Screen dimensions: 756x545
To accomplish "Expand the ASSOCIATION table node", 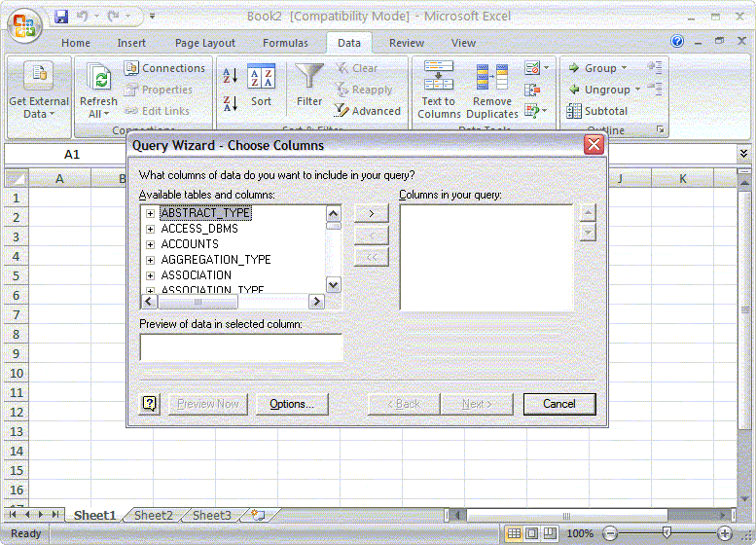I will click(x=151, y=275).
